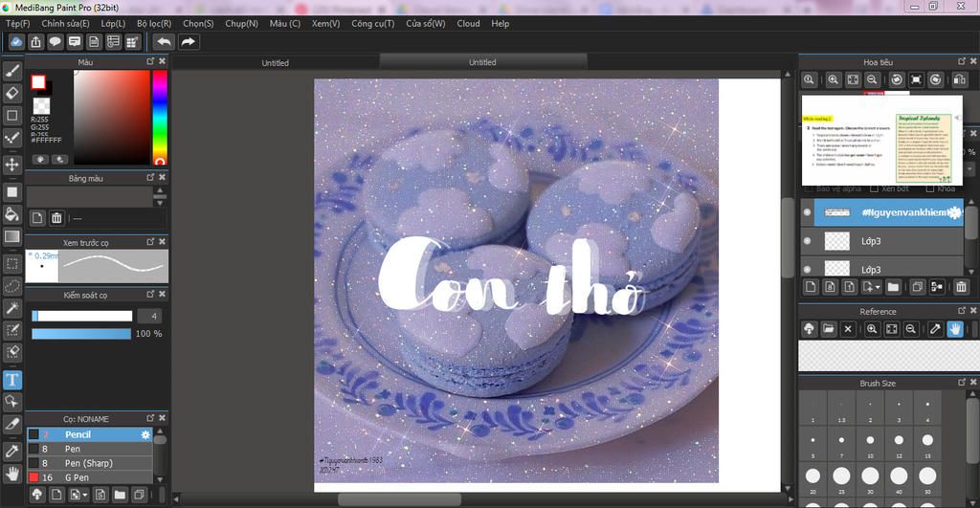Close the Bảng màu palette panel
Screen dimensions: 980x508
162,177
